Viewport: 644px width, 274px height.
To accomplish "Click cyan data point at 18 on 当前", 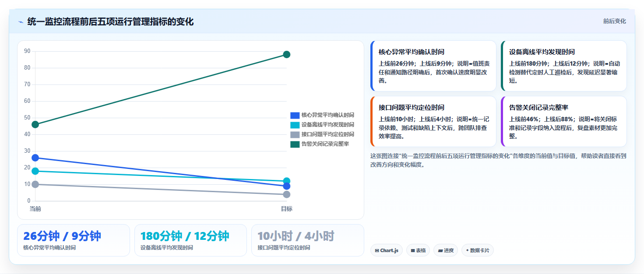I will click(x=35, y=171).
